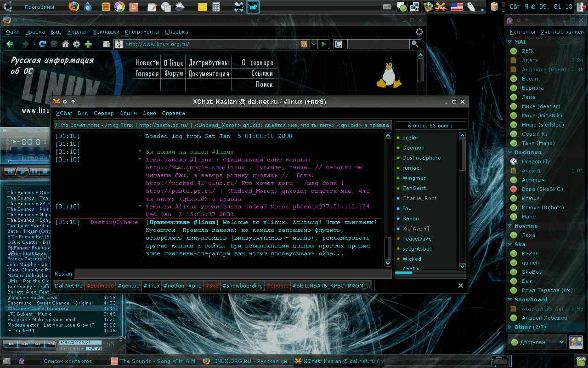Open the Ubuntu main menu logo
588x368 pixels.
[8, 6]
